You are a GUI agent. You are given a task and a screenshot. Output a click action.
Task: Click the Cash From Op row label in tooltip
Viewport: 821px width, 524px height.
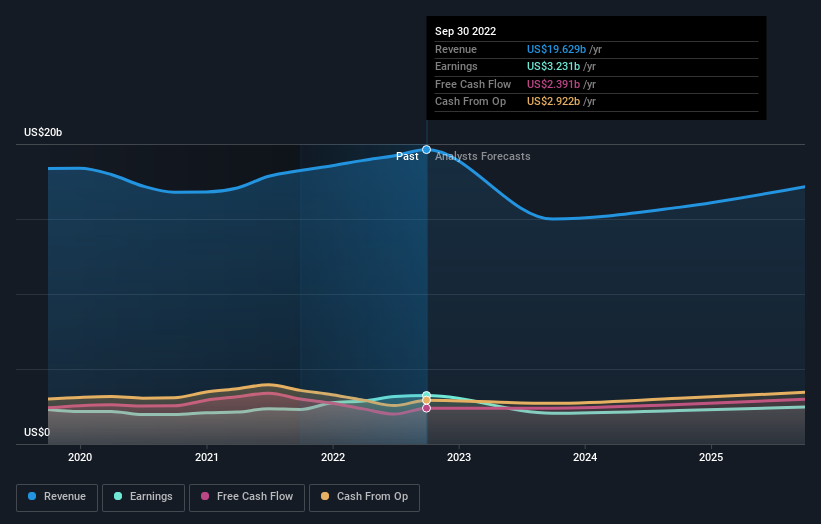pos(470,102)
